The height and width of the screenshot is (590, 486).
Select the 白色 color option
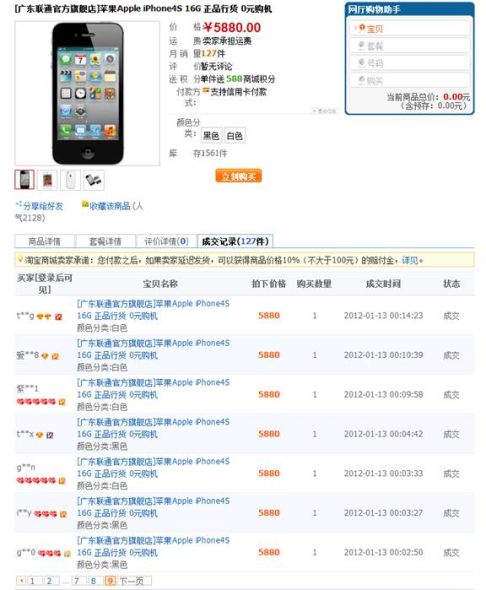point(235,136)
